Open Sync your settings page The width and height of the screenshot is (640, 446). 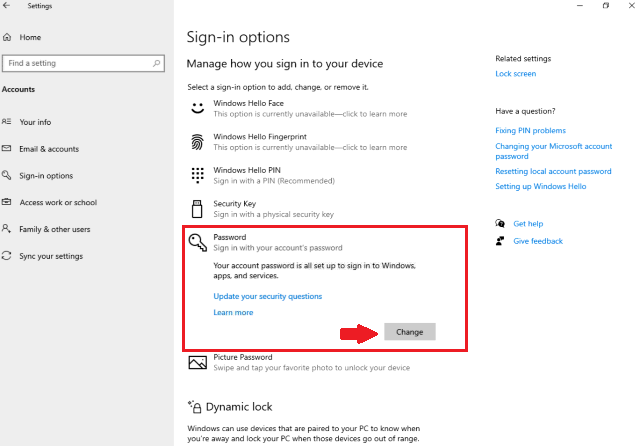pos(51,256)
